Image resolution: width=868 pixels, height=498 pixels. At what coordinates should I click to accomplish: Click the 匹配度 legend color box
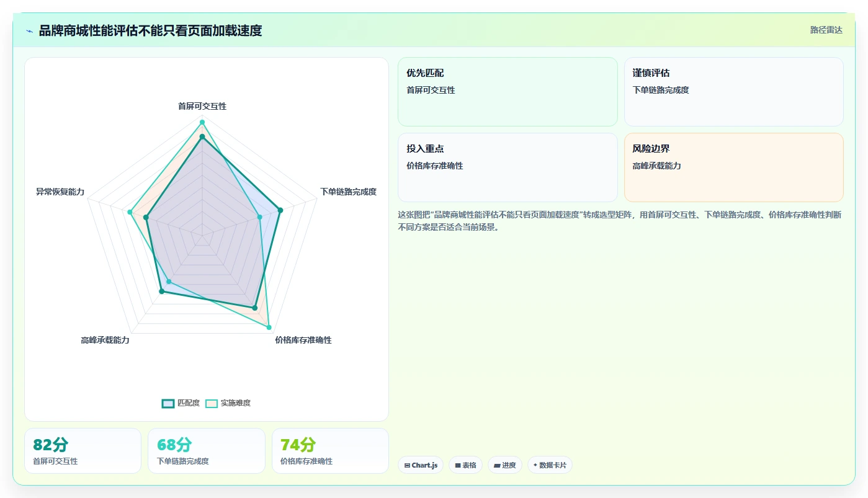click(x=168, y=403)
